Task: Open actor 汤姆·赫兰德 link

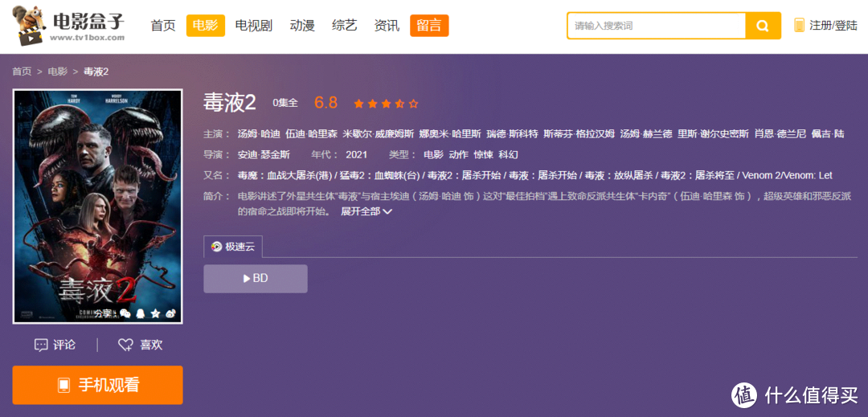Action: tap(646, 134)
